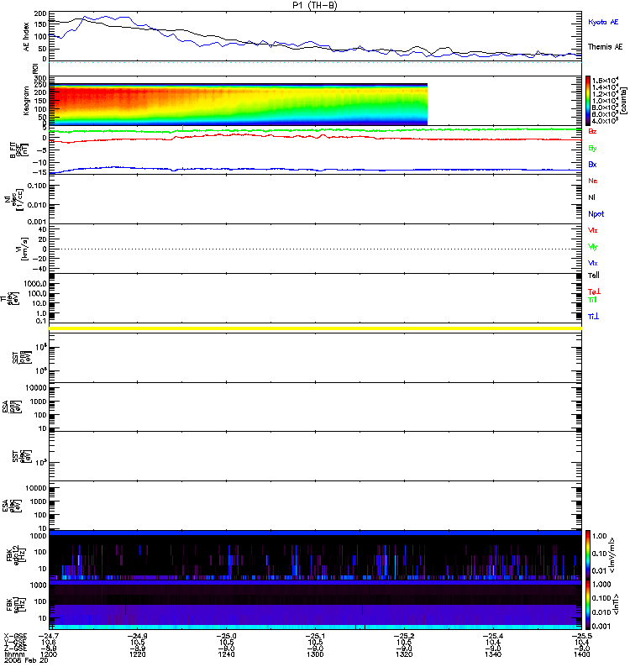Click the "1000.0" temperature tick label
This screenshot has width=630, height=672.
tap(35, 284)
